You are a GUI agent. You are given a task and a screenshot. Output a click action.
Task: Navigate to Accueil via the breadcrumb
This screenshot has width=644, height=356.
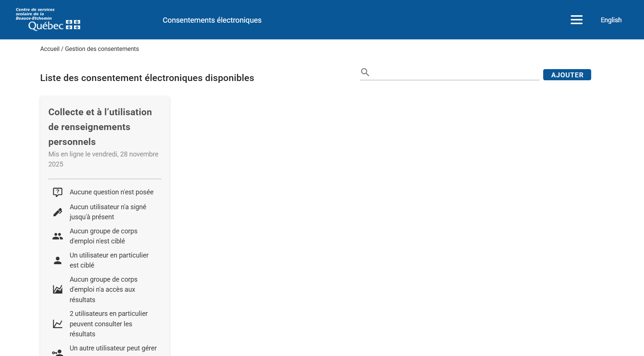tap(50, 49)
